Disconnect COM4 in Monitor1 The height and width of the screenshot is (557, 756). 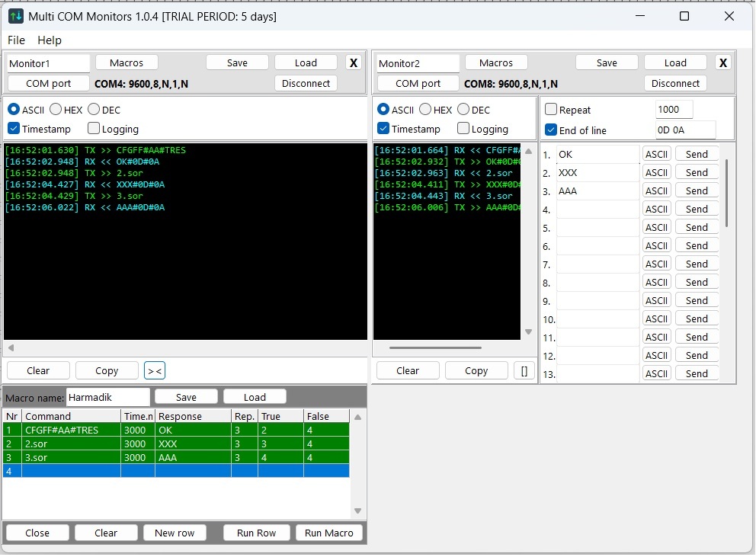tap(306, 83)
